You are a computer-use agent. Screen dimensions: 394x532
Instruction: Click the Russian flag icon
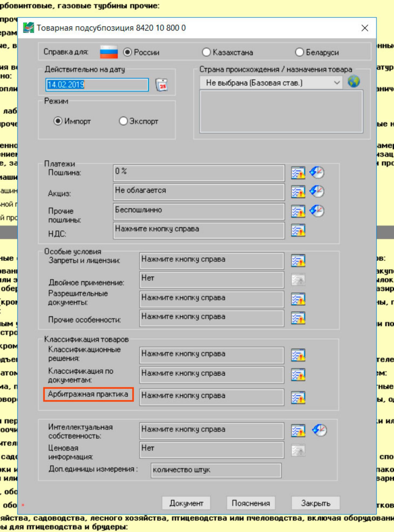coord(109,52)
